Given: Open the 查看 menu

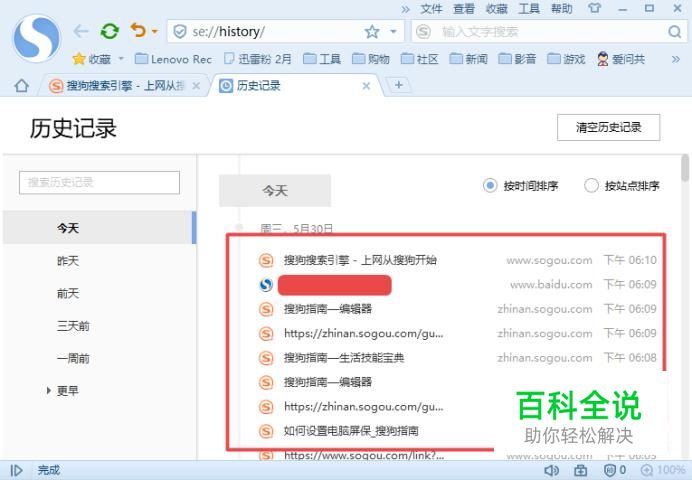Looking at the screenshot, I should [x=464, y=9].
